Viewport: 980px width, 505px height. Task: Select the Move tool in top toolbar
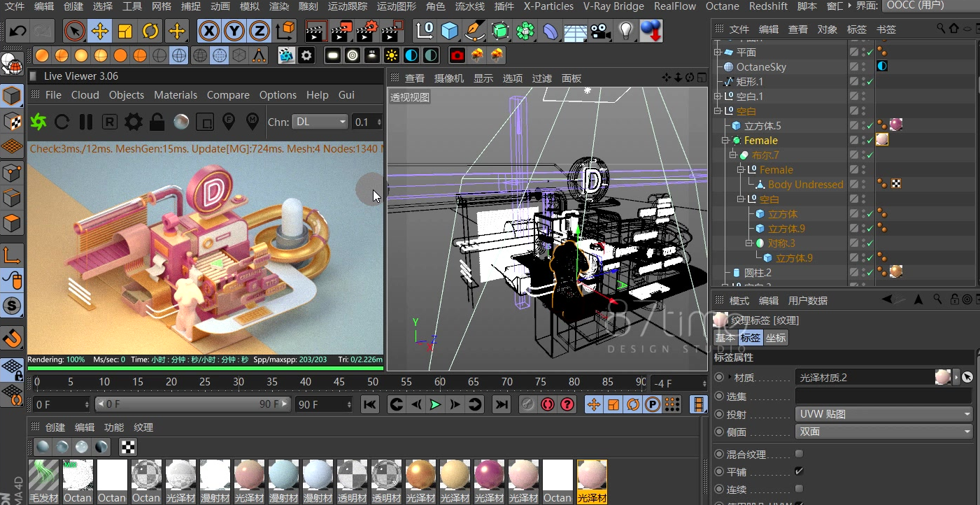pyautogui.click(x=100, y=31)
